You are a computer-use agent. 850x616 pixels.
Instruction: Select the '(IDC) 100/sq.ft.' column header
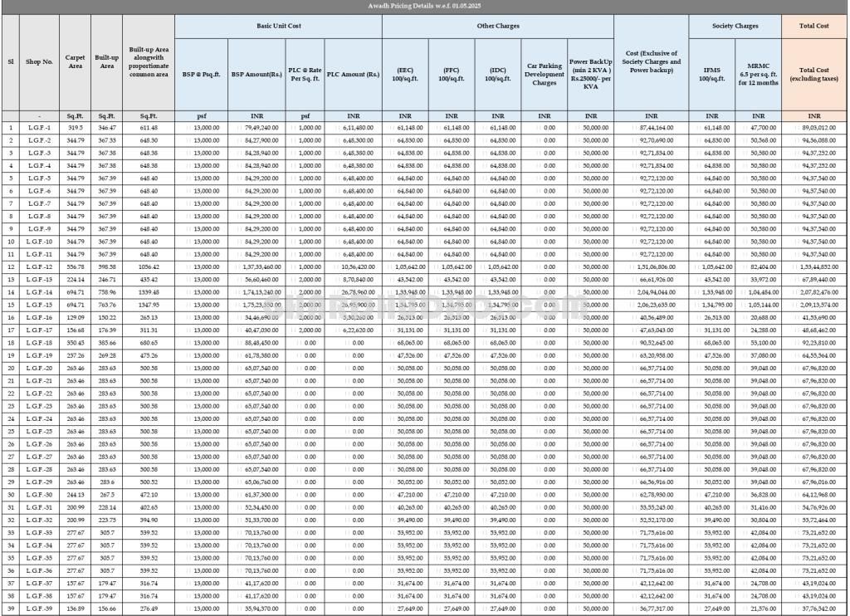pyautogui.click(x=498, y=74)
